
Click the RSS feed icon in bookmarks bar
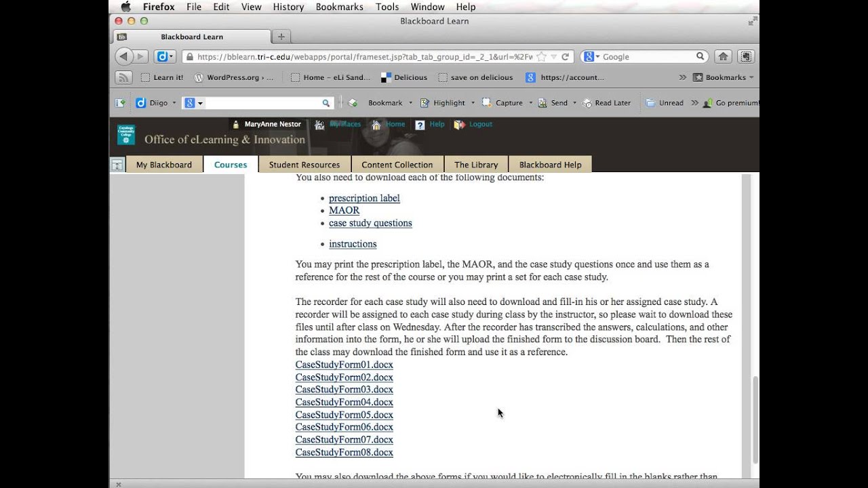[x=123, y=77]
